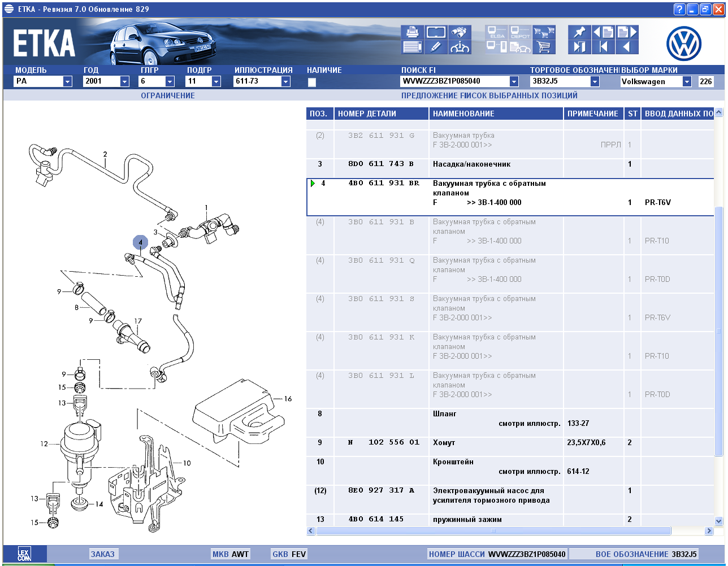Click the ПРИМЕЧАНИЕ column header
Viewport: 728px width, 566px height.
(593, 114)
